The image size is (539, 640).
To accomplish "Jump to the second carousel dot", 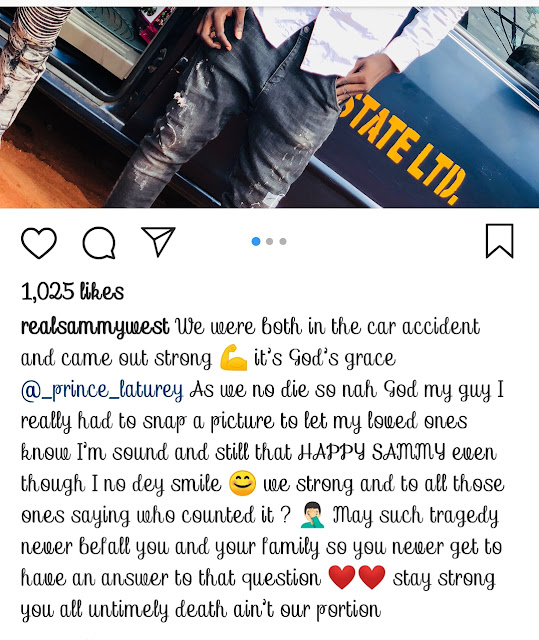I will 269,241.
